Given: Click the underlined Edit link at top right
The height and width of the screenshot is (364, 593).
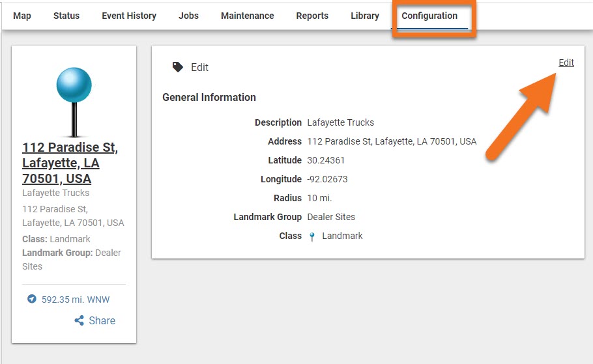Looking at the screenshot, I should 566,63.
